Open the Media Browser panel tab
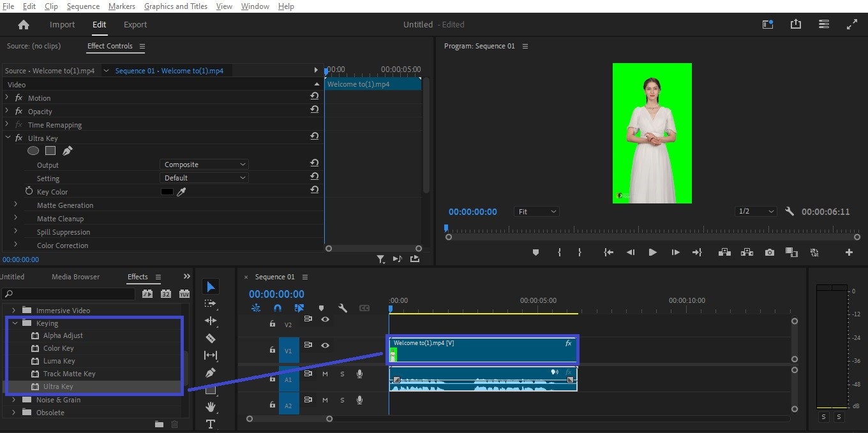 (x=75, y=277)
